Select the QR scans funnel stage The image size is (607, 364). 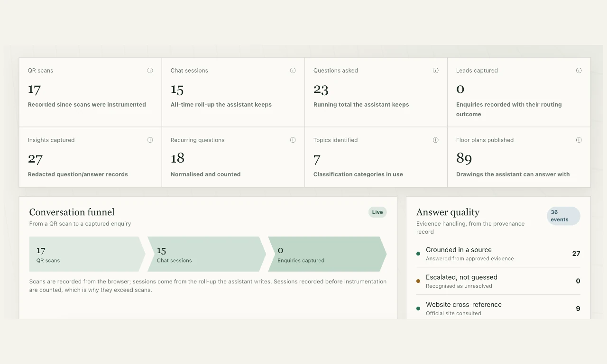click(87, 254)
